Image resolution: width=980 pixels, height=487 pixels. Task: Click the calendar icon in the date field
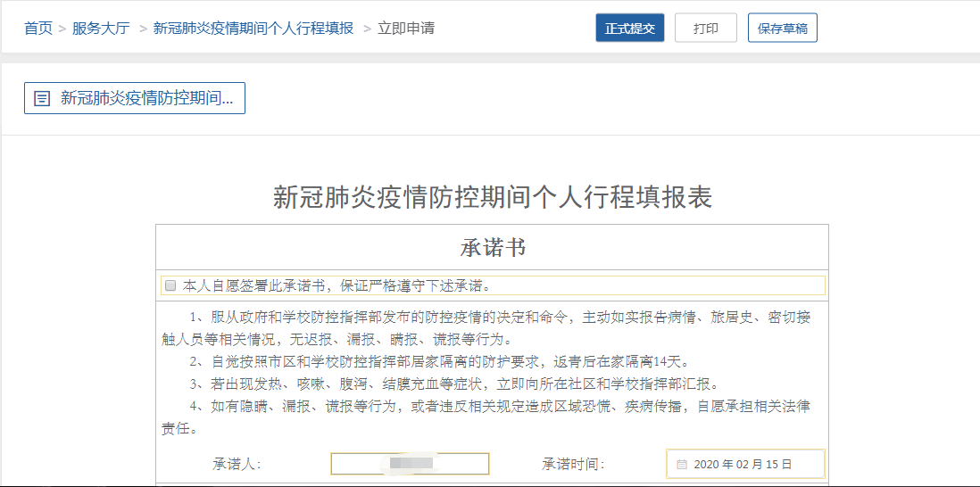681,465
